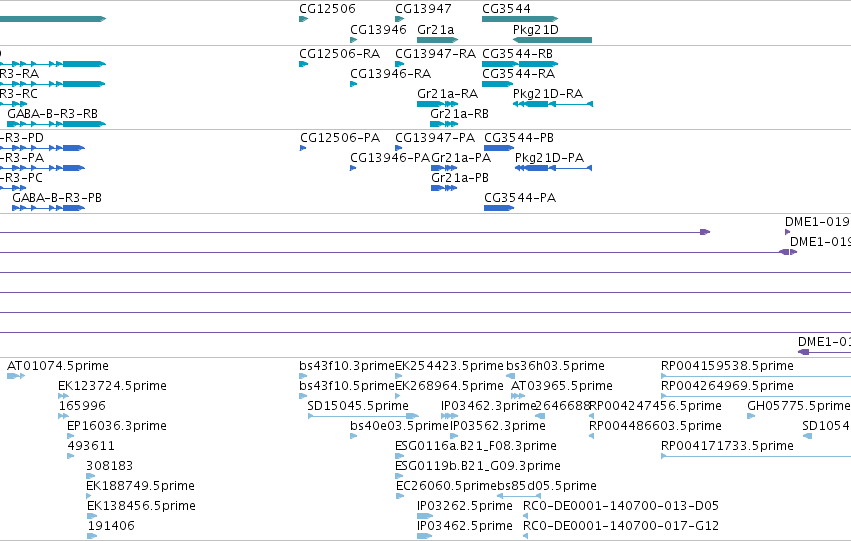Select the GH05775.5prime EST
851x541 pixels.
click(799, 406)
